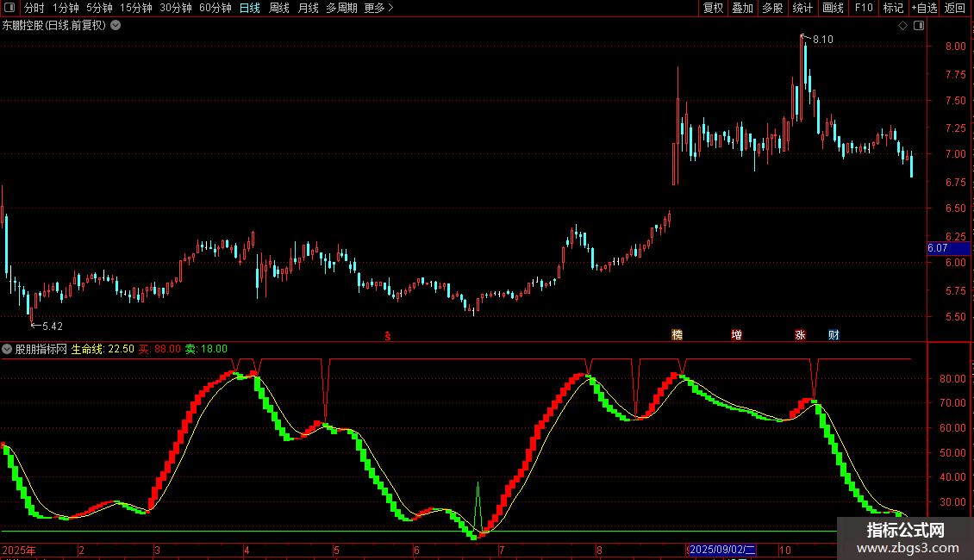Viewport: 974px width, 560px height.
Task: Toggle the right panel layout icon
Action: pyautogui.click(x=919, y=26)
